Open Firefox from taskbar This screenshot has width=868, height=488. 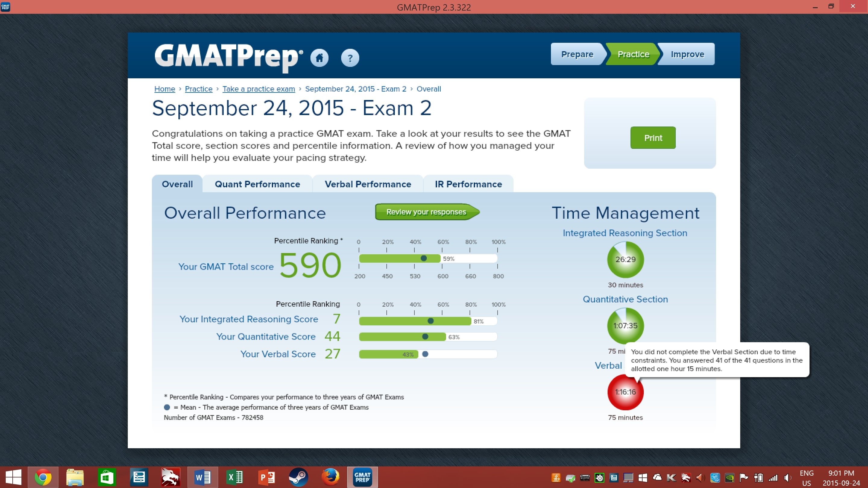330,477
